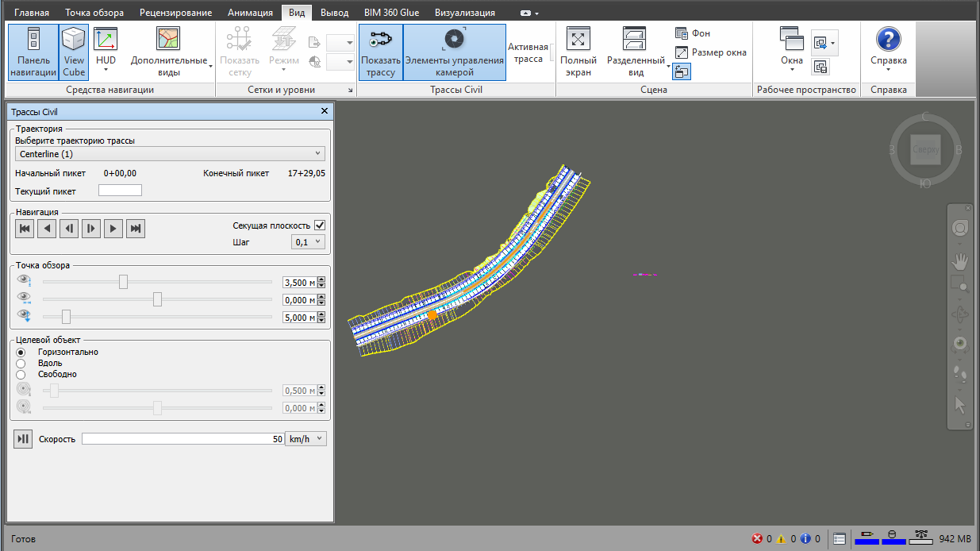
Task: Choose the Select arrow tool on navigation bar
Action: coord(960,404)
